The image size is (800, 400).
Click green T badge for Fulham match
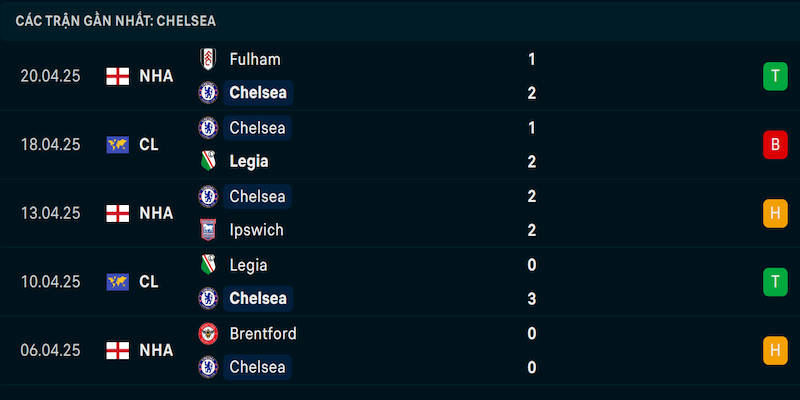(x=775, y=77)
